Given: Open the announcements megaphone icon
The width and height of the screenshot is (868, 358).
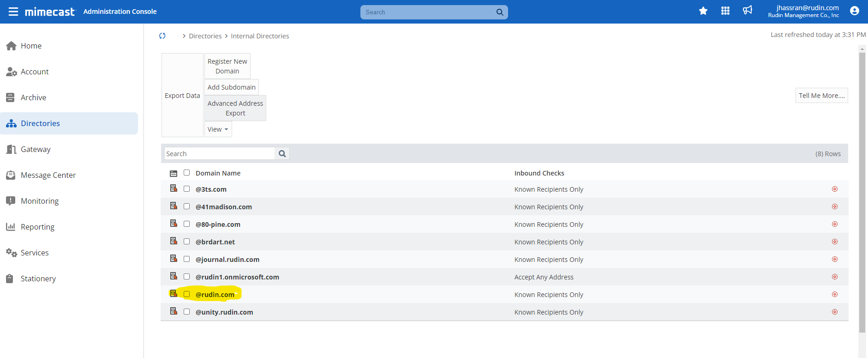Looking at the screenshot, I should tap(748, 10).
